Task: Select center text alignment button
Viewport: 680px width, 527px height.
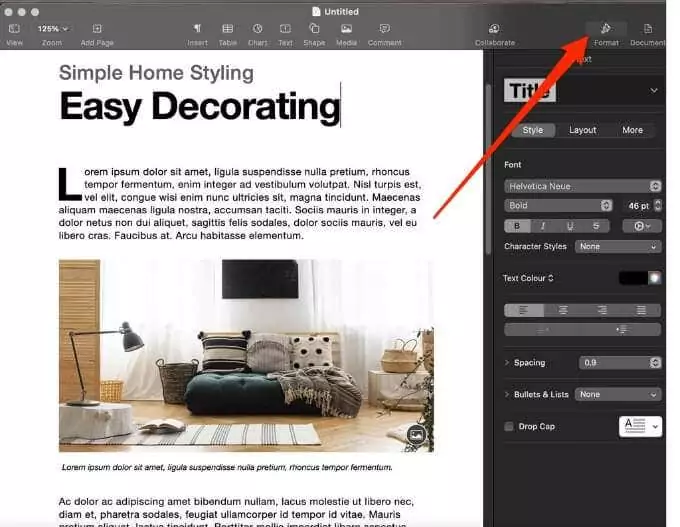Action: (x=563, y=310)
